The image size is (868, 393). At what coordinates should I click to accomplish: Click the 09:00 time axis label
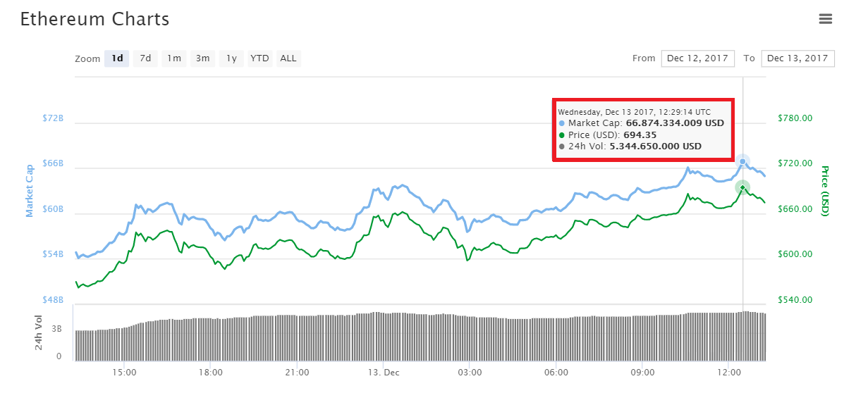click(642, 372)
